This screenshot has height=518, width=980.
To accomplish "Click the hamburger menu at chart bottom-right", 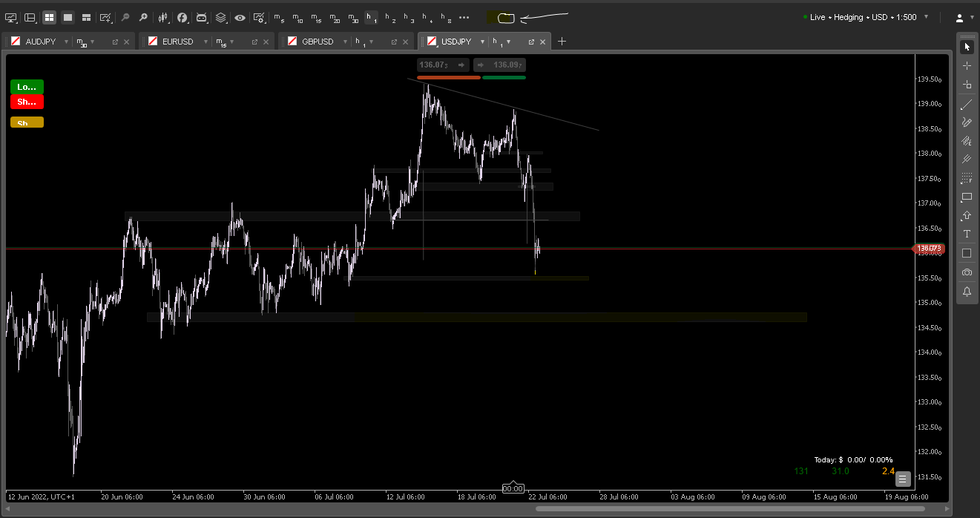I will tap(902, 479).
